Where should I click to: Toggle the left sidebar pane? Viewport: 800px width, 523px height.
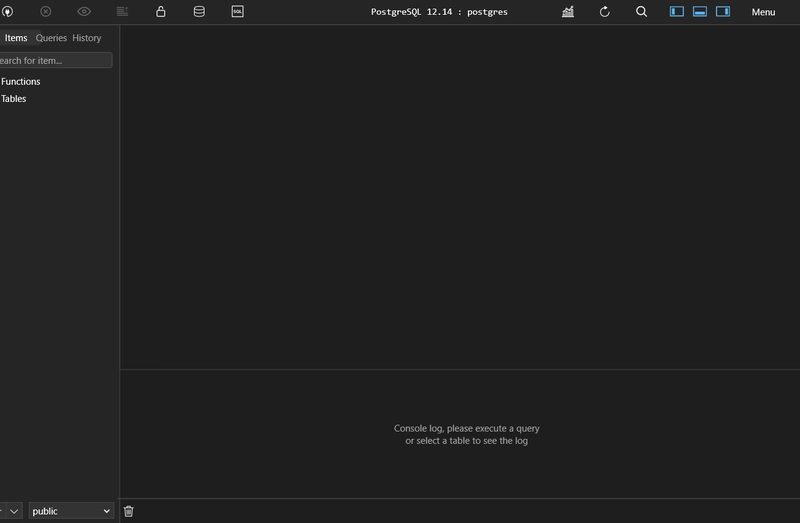[x=677, y=11]
